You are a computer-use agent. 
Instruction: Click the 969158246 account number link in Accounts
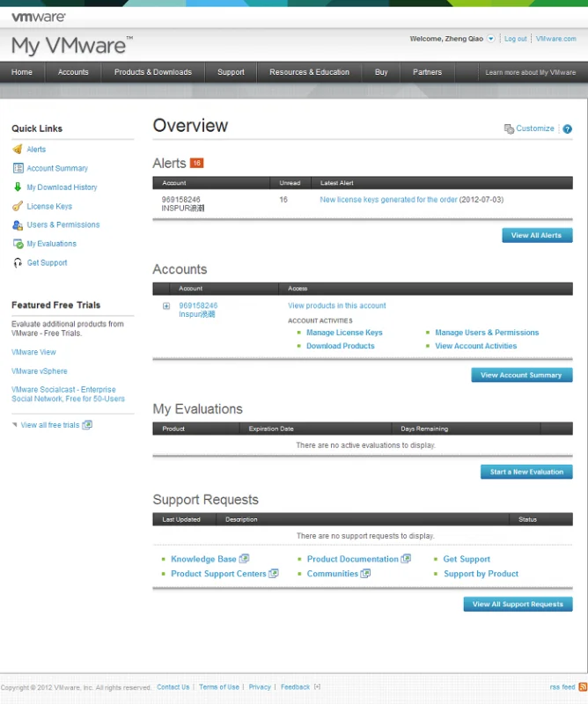[x=198, y=305]
